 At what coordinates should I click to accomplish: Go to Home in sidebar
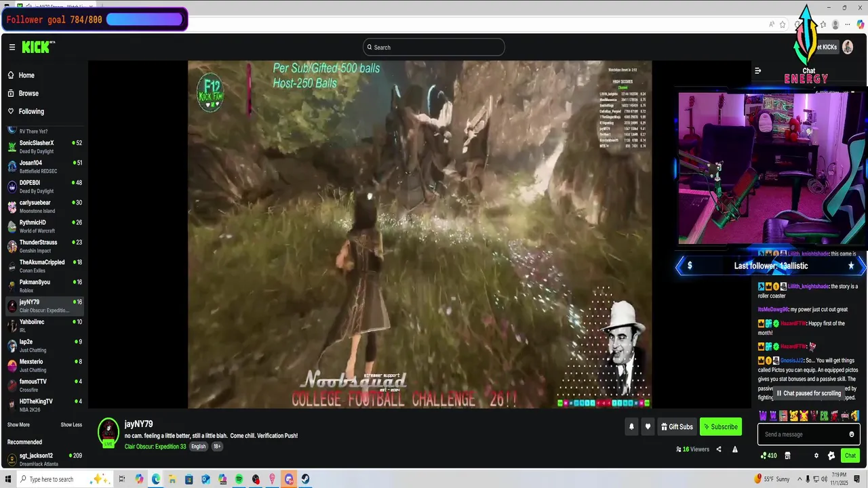click(x=26, y=75)
